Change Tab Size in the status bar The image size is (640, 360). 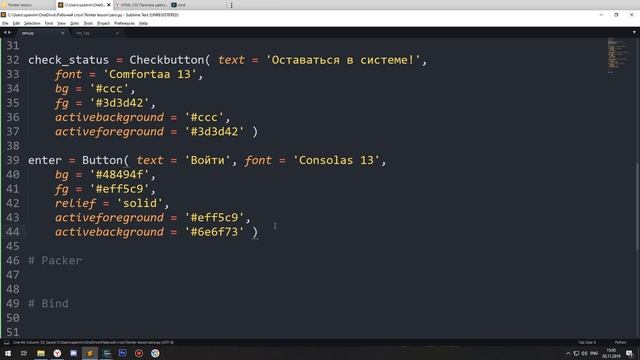pos(587,342)
